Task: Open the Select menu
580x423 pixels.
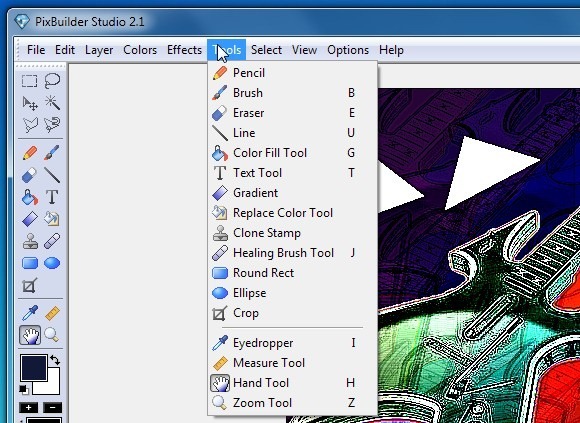Action: 266,50
